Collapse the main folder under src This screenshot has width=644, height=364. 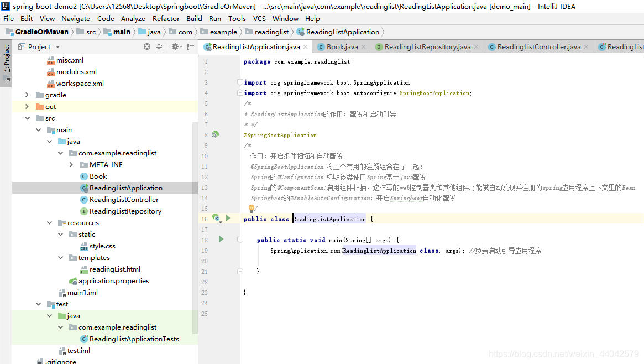[x=38, y=130]
